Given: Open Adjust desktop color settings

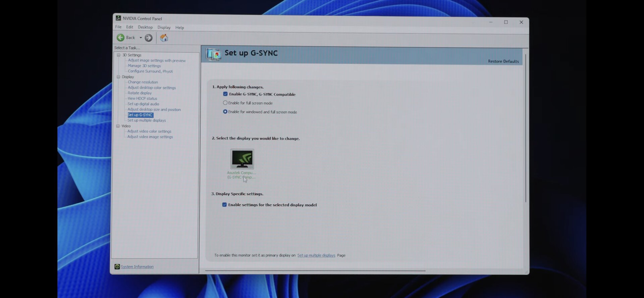Looking at the screenshot, I should coord(152,88).
